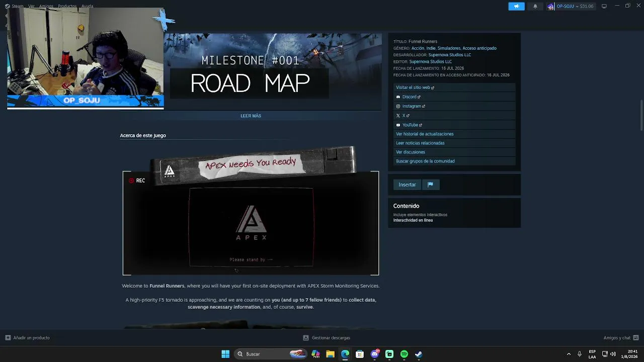
Task: Click the Simuladores genre link
Action: tap(449, 48)
